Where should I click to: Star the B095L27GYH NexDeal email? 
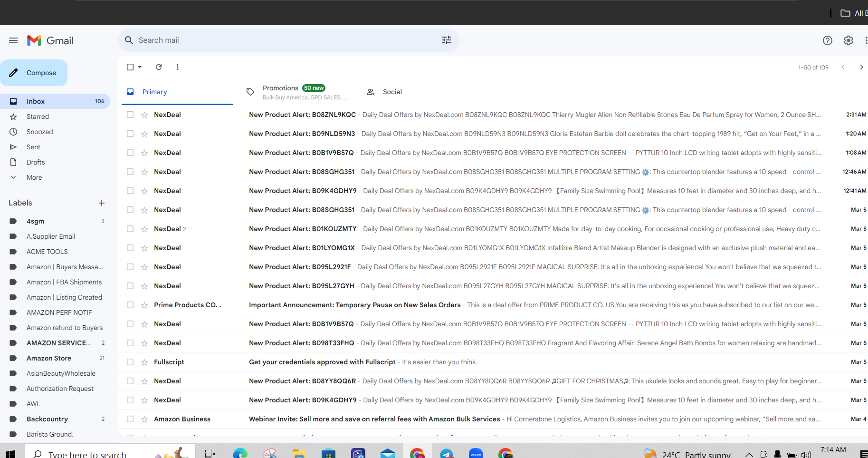pos(144,286)
